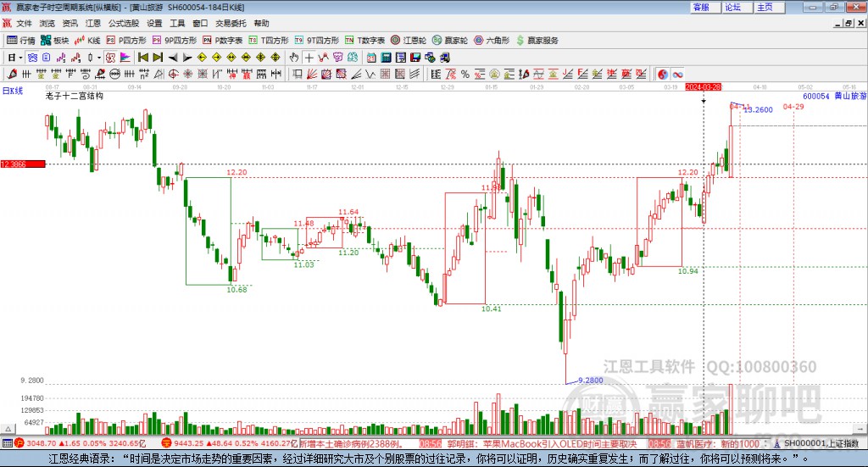Image resolution: width=868 pixels, height=467 pixels.
Task: Select the red pen drawing tool
Action: coord(12,74)
